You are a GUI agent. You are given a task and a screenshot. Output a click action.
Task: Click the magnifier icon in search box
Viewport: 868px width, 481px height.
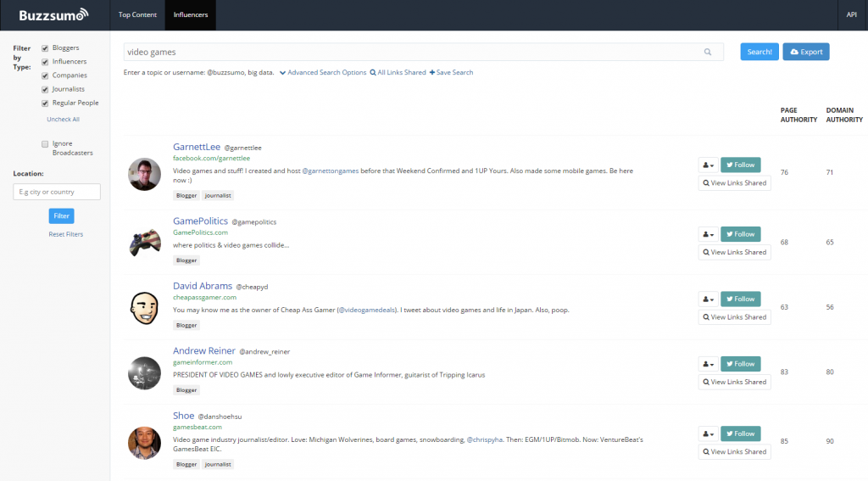[x=708, y=52]
